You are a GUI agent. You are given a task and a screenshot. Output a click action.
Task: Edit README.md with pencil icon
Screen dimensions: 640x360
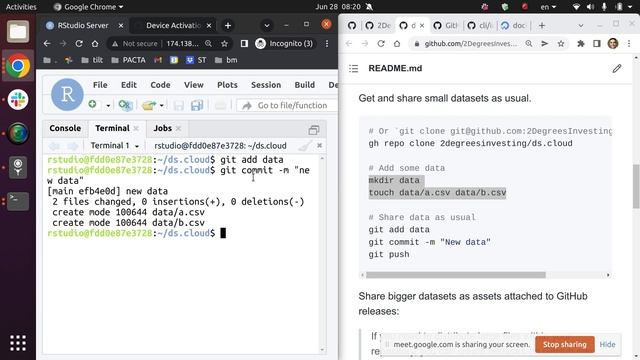click(x=616, y=69)
